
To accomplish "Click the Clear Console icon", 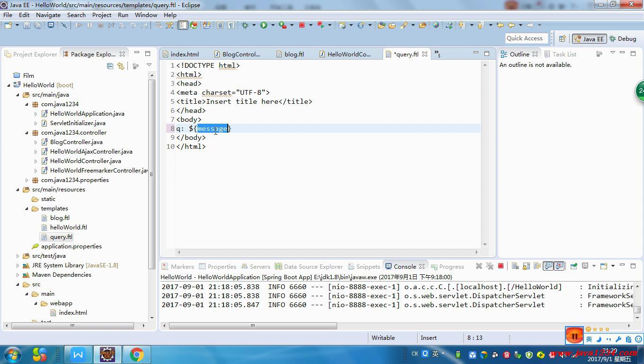I will click(515, 266).
